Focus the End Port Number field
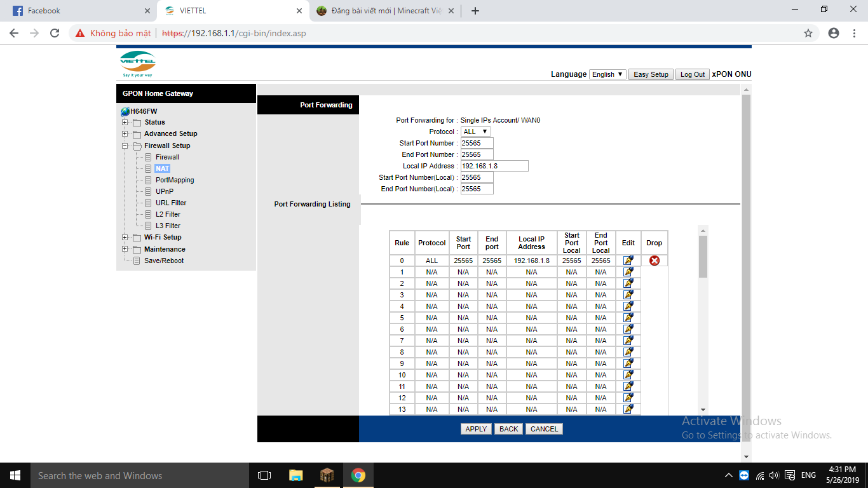Screen dimensions: 868x488 (477, 154)
